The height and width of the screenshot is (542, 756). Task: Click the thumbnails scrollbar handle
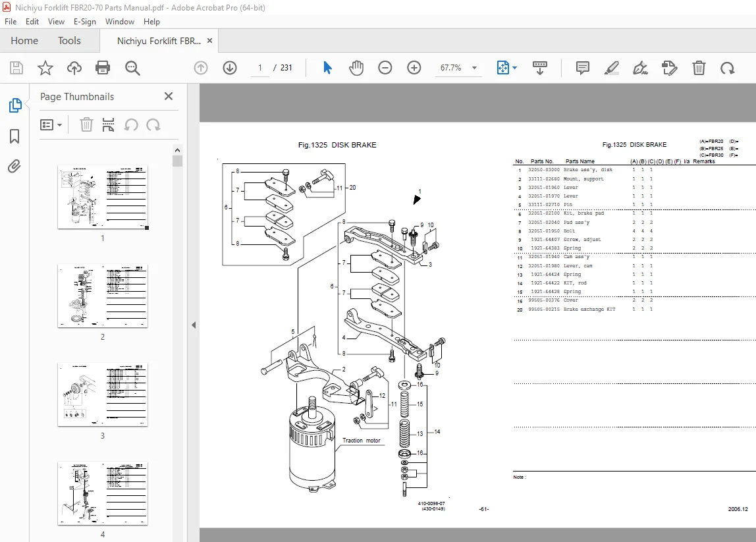177,161
